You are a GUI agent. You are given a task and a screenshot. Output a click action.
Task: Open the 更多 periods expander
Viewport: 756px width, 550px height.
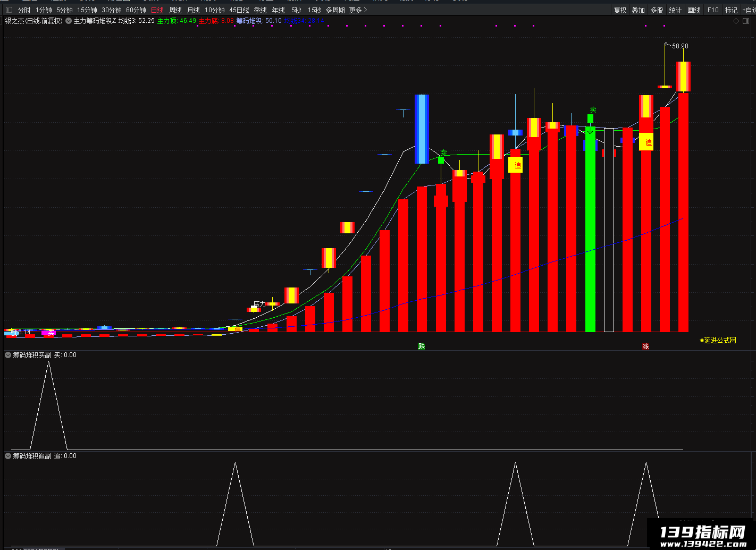point(358,10)
